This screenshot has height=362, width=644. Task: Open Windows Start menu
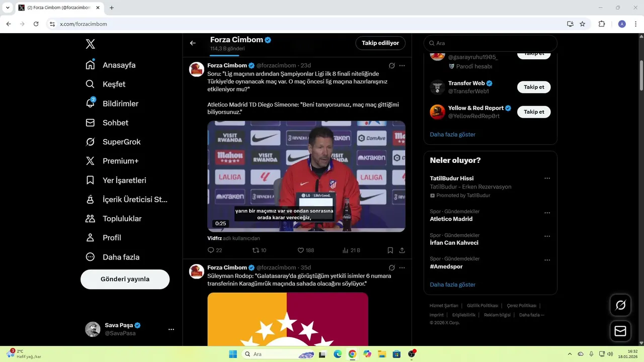coord(233,354)
